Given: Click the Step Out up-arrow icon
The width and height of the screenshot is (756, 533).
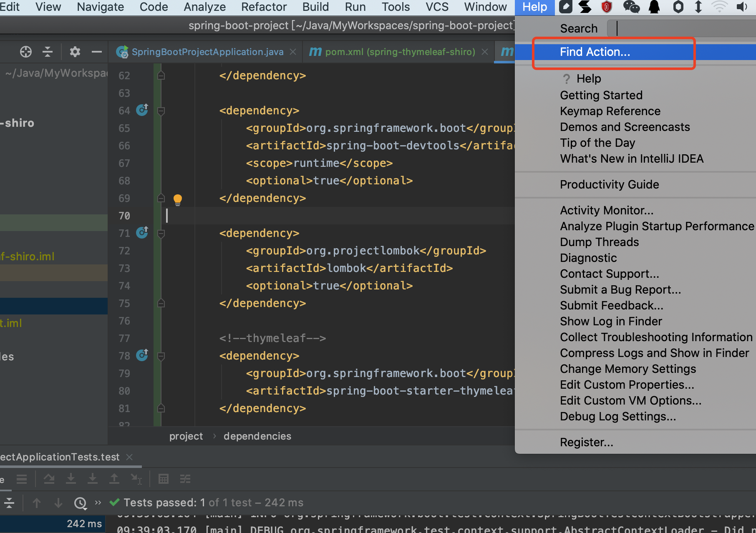Looking at the screenshot, I should [x=114, y=479].
